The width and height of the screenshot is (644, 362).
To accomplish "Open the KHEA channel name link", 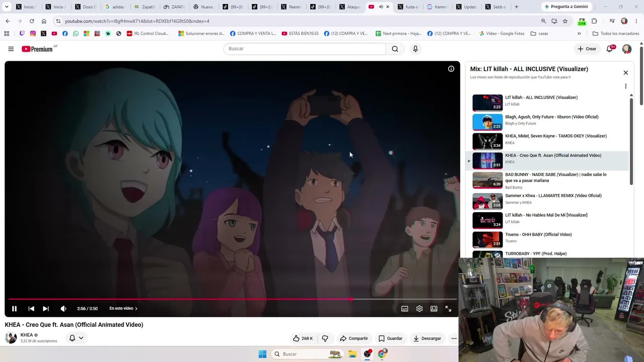I will [27, 335].
